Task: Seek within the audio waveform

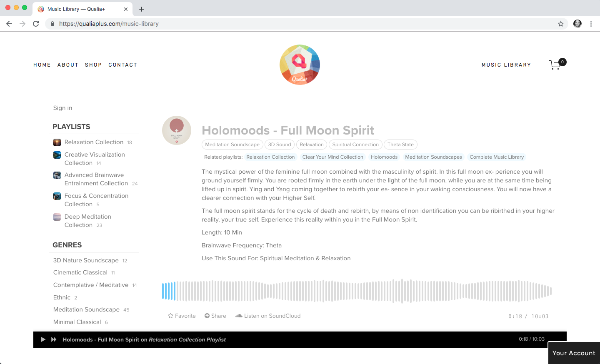Action: point(357,291)
